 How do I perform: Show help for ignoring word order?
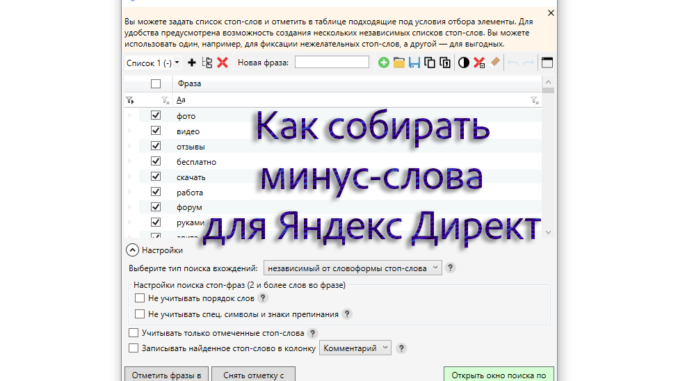(x=262, y=298)
